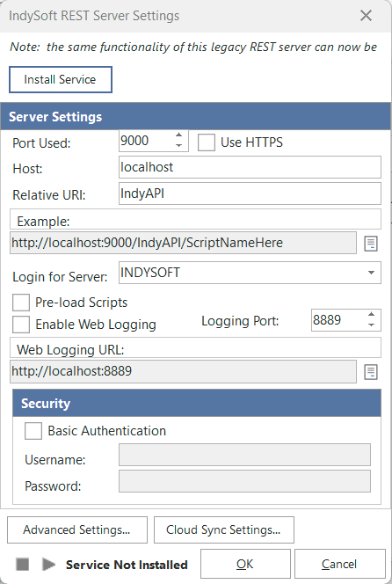Image resolution: width=392 pixels, height=584 pixels.
Task: Open Cloud Sync Settings
Action: tap(224, 529)
